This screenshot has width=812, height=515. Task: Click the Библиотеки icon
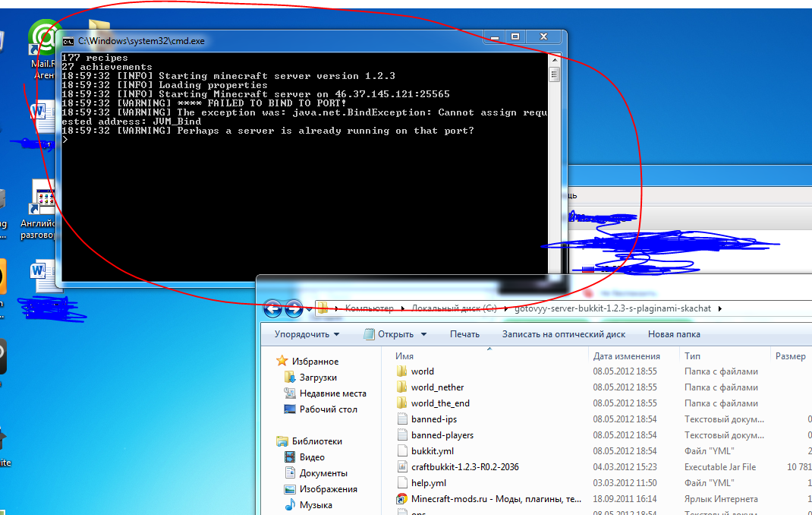[x=282, y=441]
